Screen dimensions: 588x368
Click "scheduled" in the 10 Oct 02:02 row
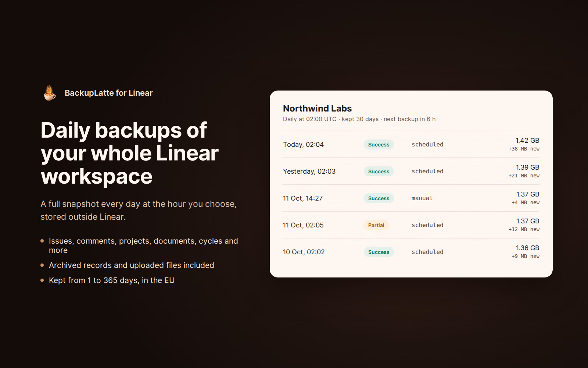pyautogui.click(x=427, y=252)
